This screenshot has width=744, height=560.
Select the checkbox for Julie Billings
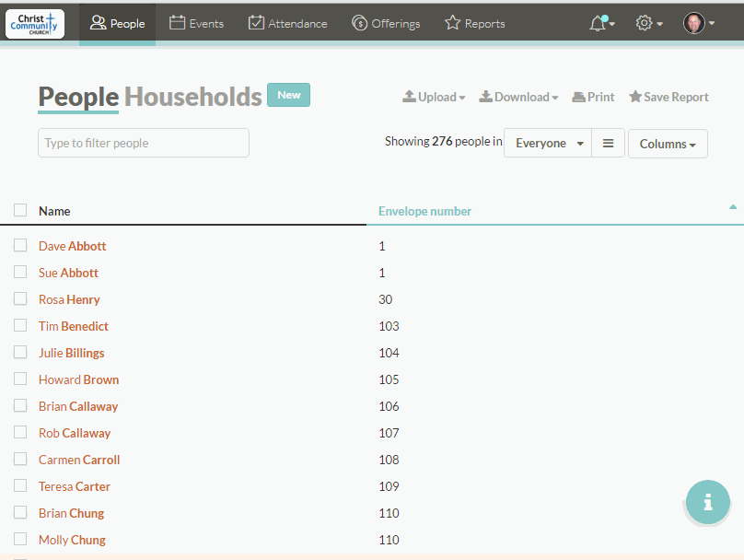tap(20, 353)
